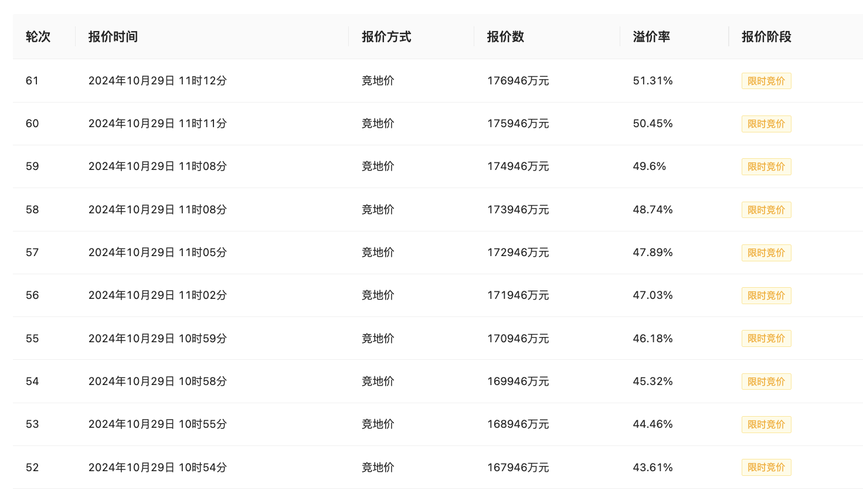This screenshot has width=863, height=504.
Task: Select the 溢价率 column header
Action: [x=651, y=37]
